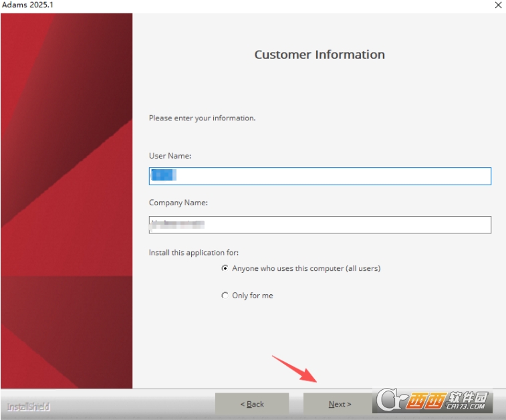Click the 'Adams 2025.1' window title

[28, 5]
